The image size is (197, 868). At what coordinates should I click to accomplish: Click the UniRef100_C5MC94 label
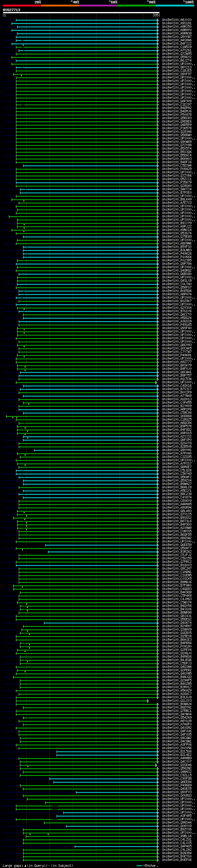(x=176, y=413)
